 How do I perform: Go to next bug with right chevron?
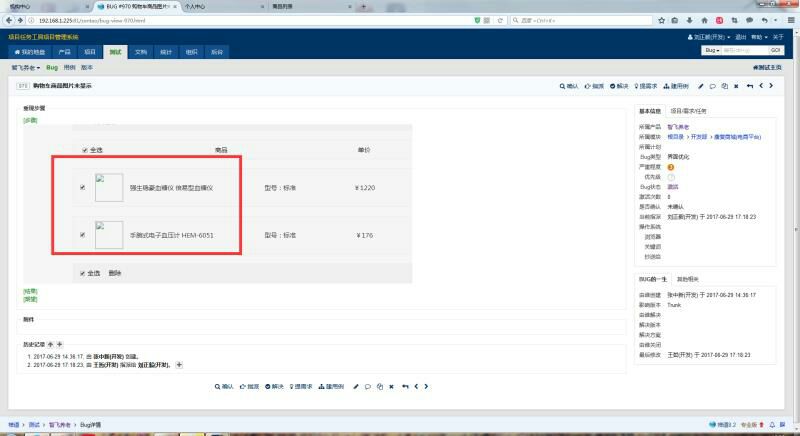[771, 87]
